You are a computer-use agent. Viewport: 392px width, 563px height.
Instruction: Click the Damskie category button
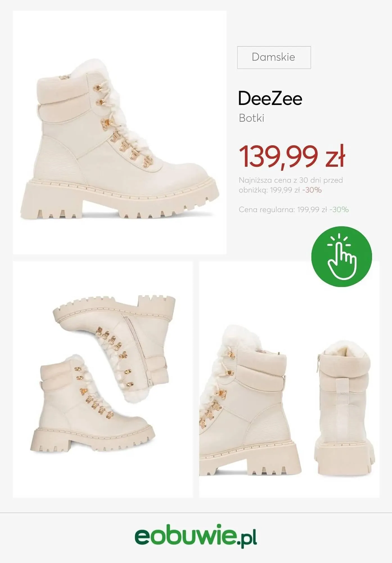274,57
